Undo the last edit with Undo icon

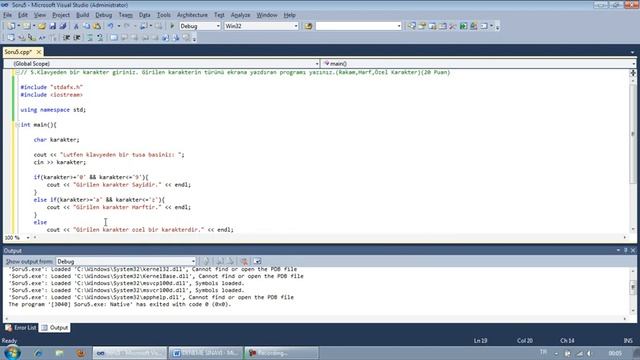click(111, 26)
